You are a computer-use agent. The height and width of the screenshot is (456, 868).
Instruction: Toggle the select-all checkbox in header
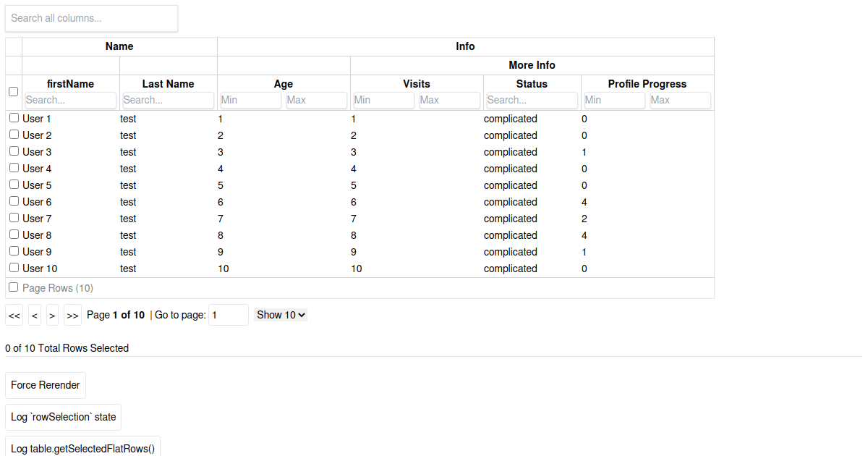click(x=13, y=92)
